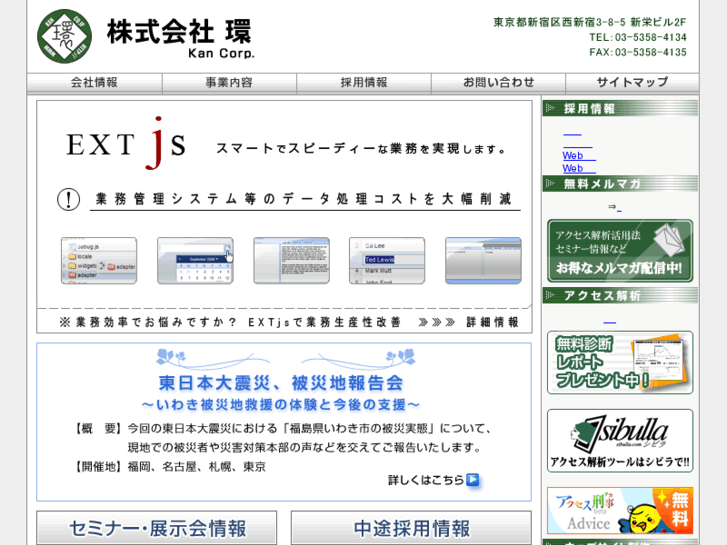Click the yellow chick mascot icon
The image size is (727, 545).
[x=644, y=519]
